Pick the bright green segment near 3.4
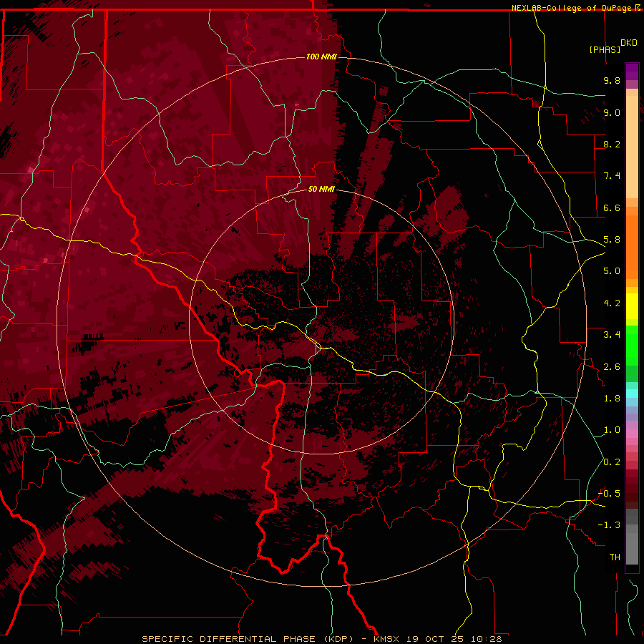 coord(632,346)
